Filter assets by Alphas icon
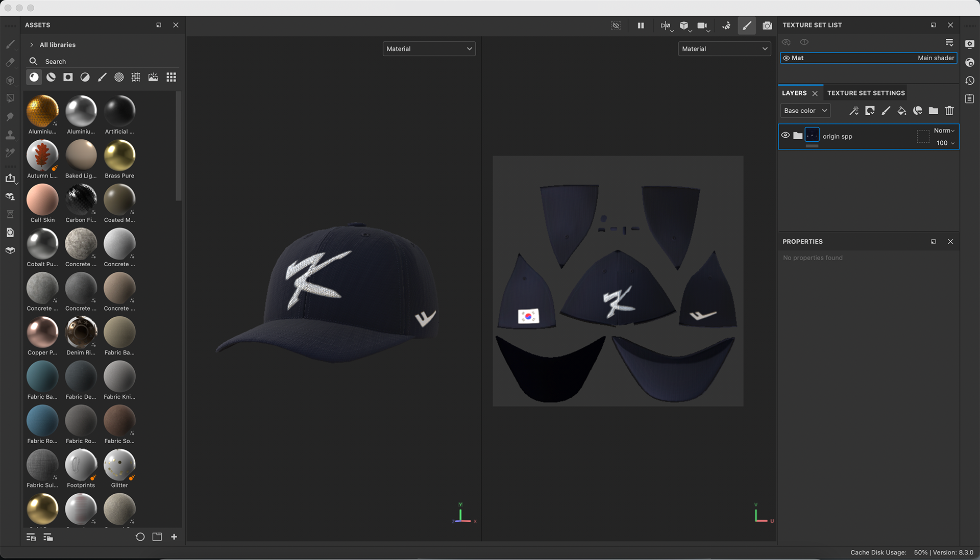 pyautogui.click(x=119, y=77)
